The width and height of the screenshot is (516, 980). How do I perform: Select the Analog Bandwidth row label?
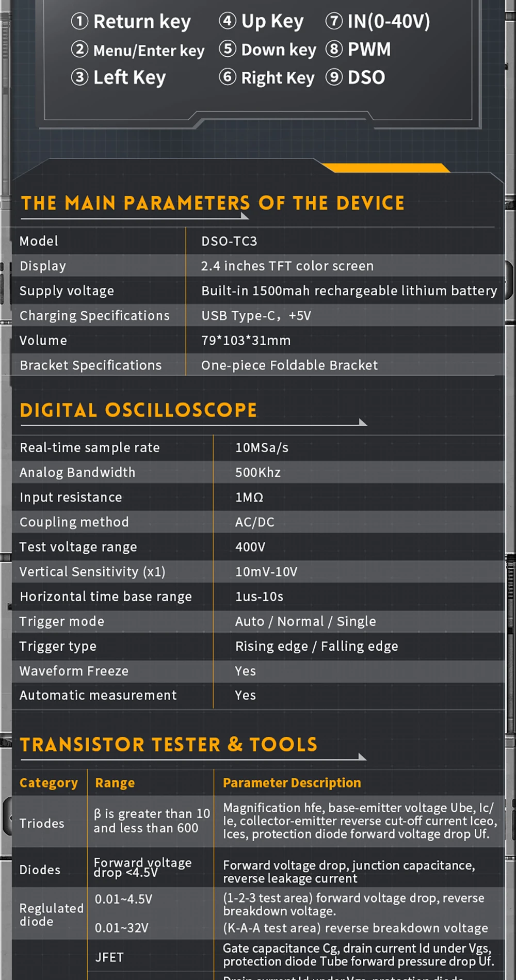coord(77,472)
